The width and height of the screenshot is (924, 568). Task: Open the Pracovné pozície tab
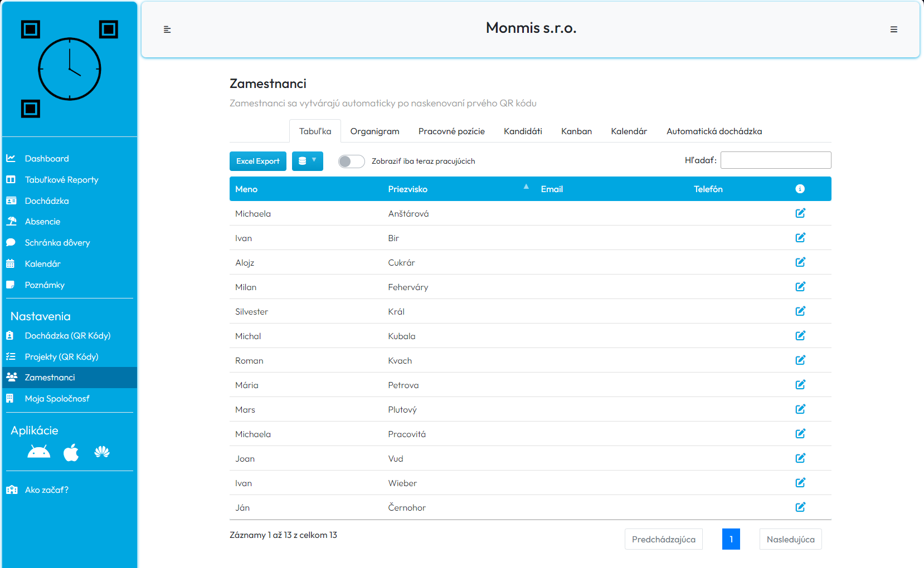[451, 131]
